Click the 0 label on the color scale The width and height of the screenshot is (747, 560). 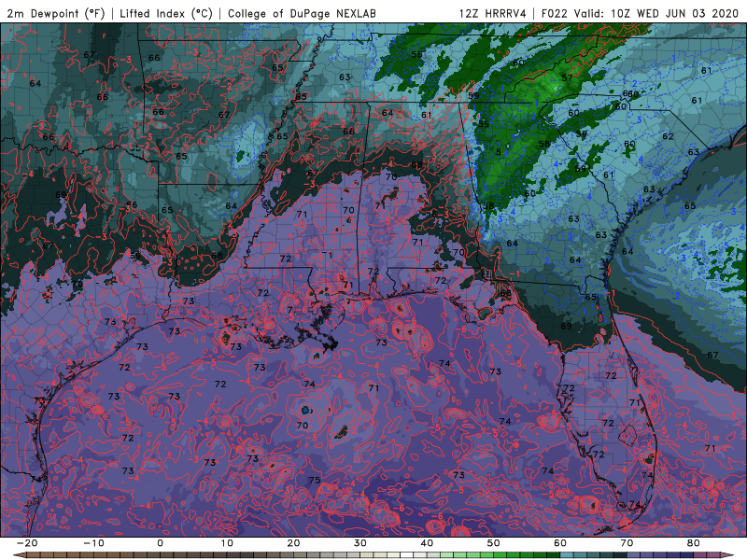click(160, 543)
